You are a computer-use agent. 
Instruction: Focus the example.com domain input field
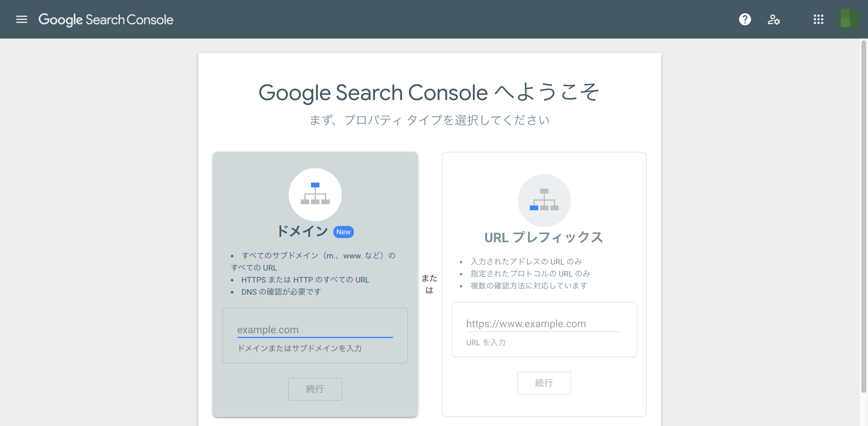315,329
